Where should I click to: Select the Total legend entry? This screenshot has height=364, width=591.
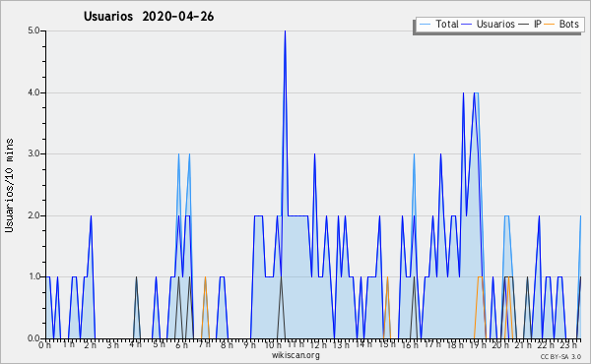click(x=439, y=24)
